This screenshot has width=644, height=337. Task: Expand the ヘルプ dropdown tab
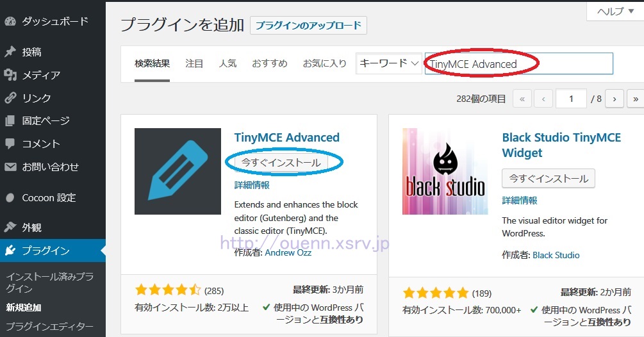pyautogui.click(x=615, y=12)
